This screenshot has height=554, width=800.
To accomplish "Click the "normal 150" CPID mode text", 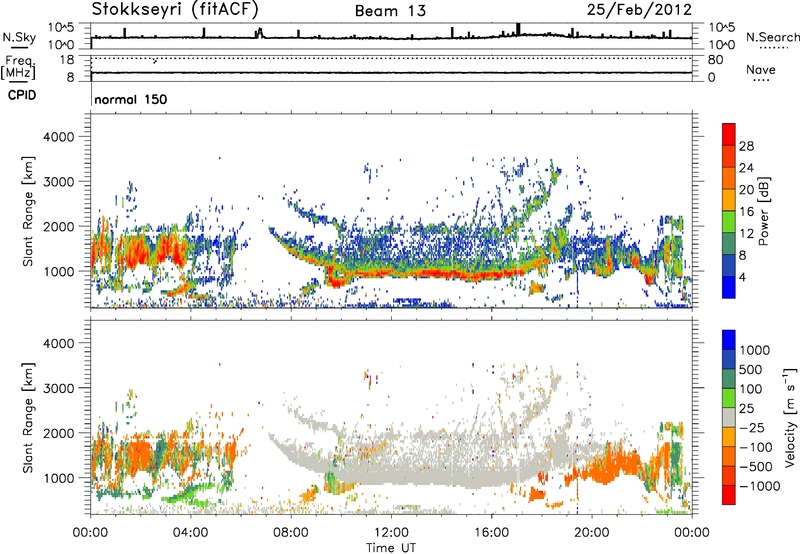I will pyautogui.click(x=131, y=99).
